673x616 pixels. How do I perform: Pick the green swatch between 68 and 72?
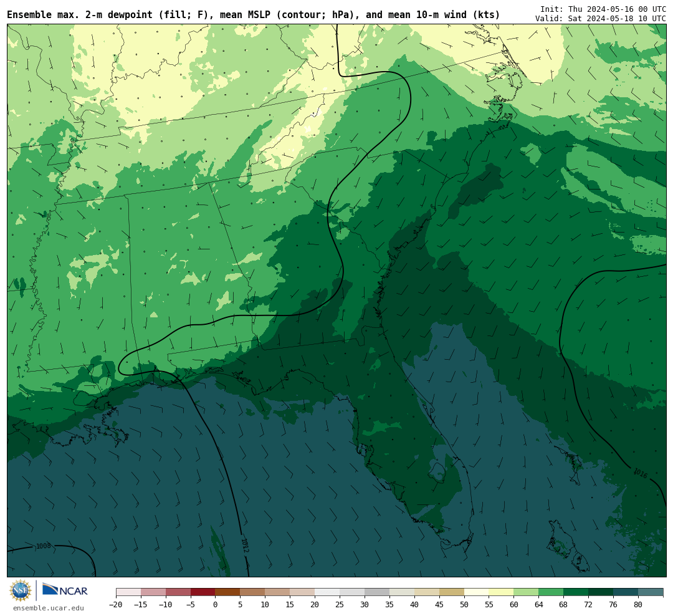tap(576, 592)
